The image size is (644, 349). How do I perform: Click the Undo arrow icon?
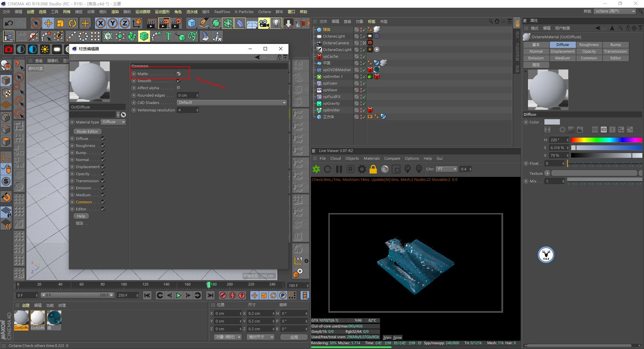click(x=9, y=23)
